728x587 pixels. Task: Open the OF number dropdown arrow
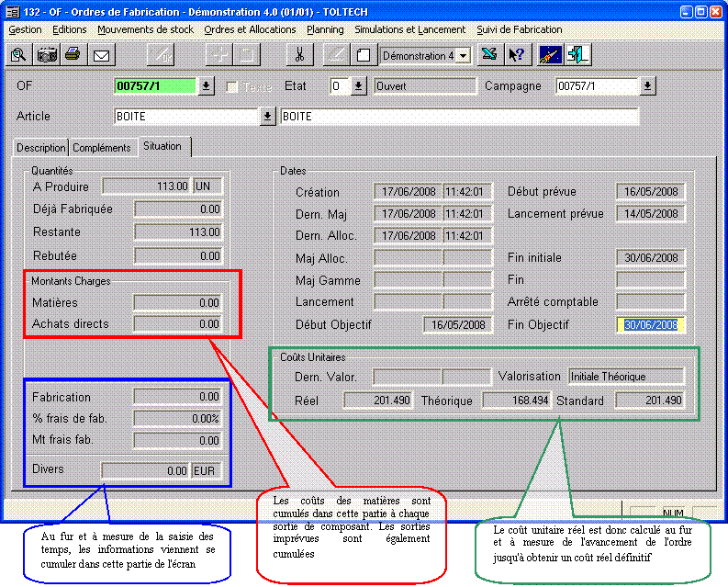[207, 86]
